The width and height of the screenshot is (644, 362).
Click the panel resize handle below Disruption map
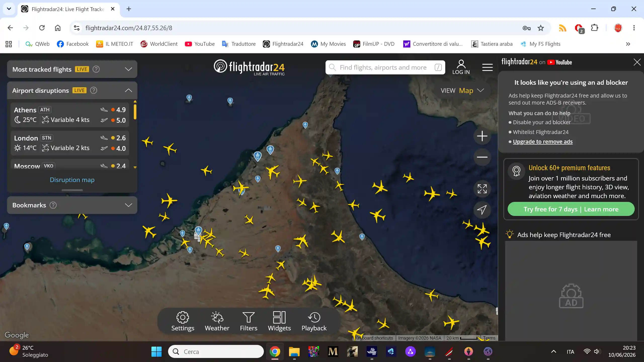pyautogui.click(x=72, y=190)
